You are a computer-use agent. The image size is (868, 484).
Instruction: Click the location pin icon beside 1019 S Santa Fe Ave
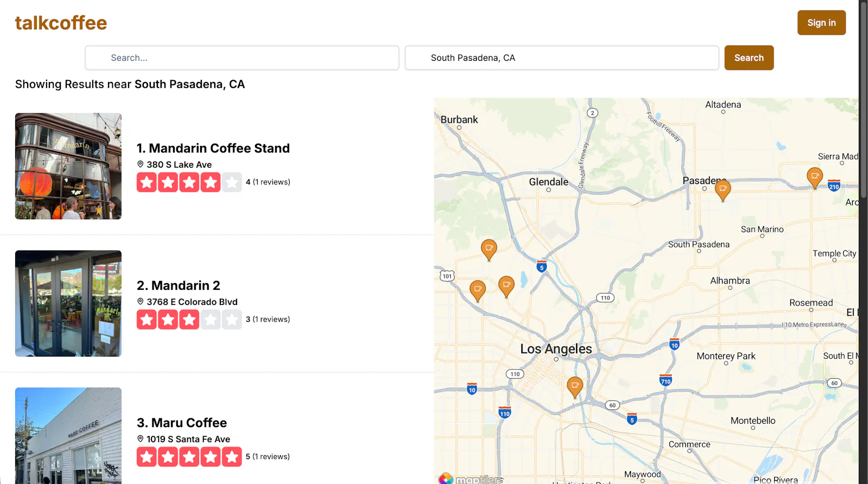141,438
